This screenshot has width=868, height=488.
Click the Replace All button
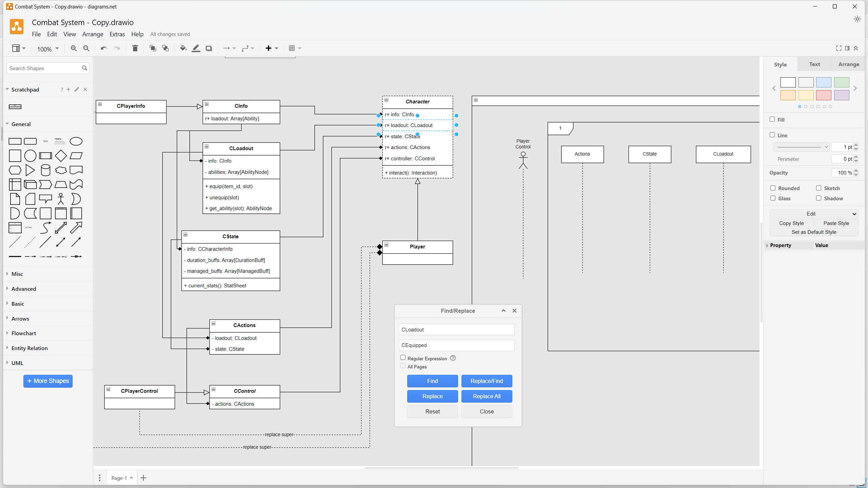[486, 396]
